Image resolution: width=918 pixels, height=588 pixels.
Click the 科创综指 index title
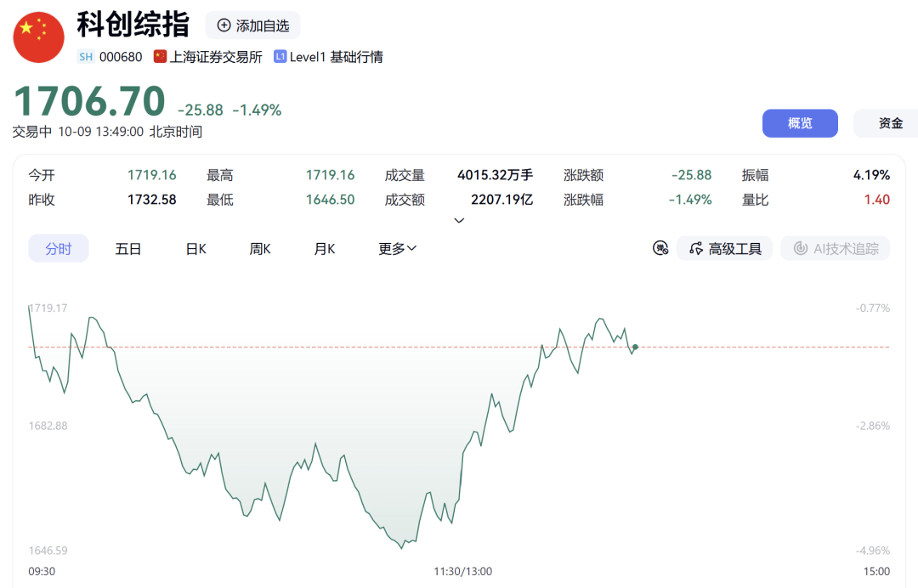point(133,25)
